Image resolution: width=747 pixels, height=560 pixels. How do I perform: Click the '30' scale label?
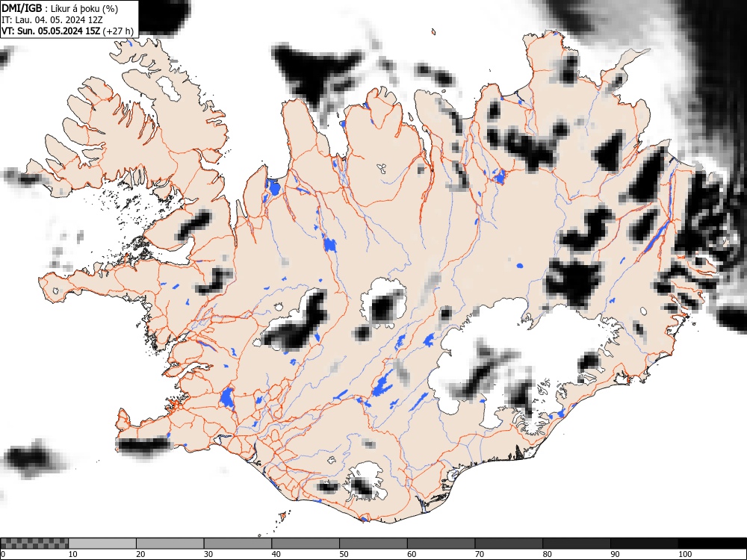[x=208, y=554]
